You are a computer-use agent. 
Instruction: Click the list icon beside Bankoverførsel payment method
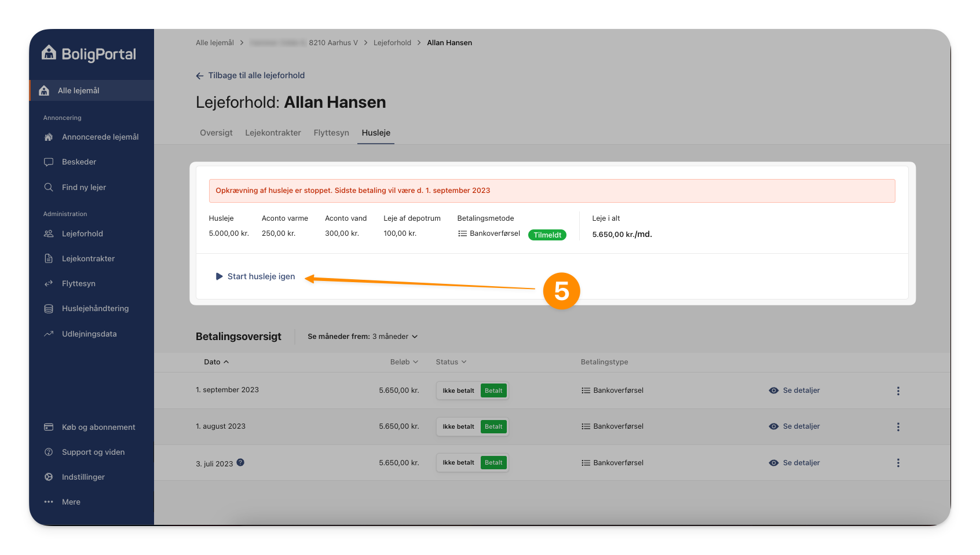462,233
